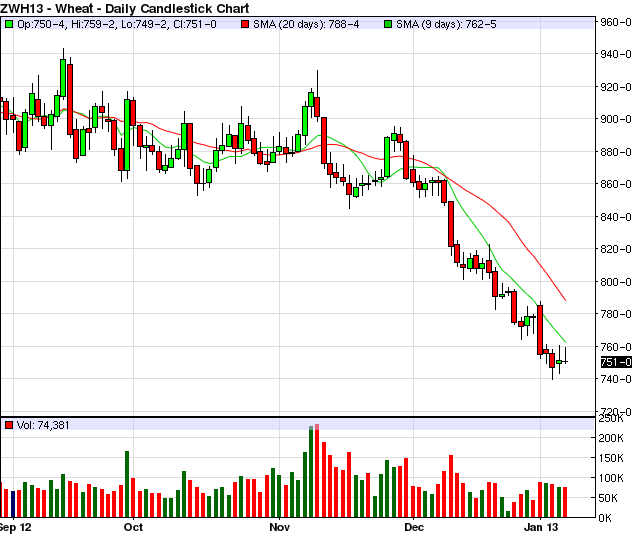Click the 0K volume axis label
This screenshot has height=536, width=640.
click(x=605, y=518)
